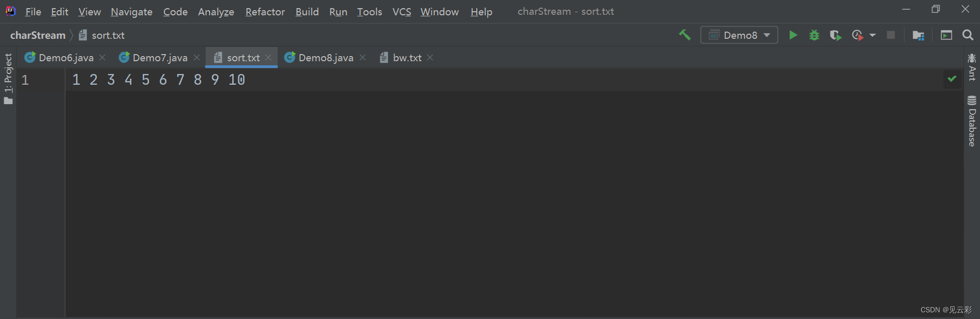Click the green Build hammer icon
The height and width of the screenshot is (319, 980).
point(684,35)
